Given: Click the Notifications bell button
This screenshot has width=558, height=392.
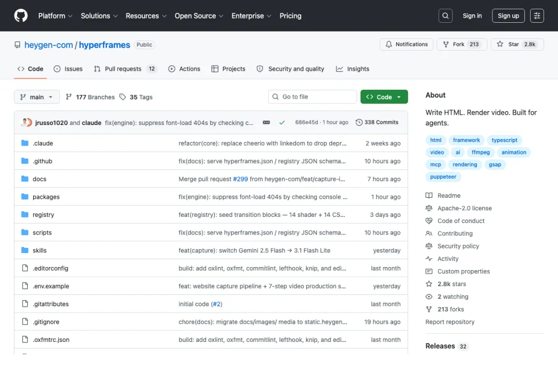Looking at the screenshot, I should point(407,44).
